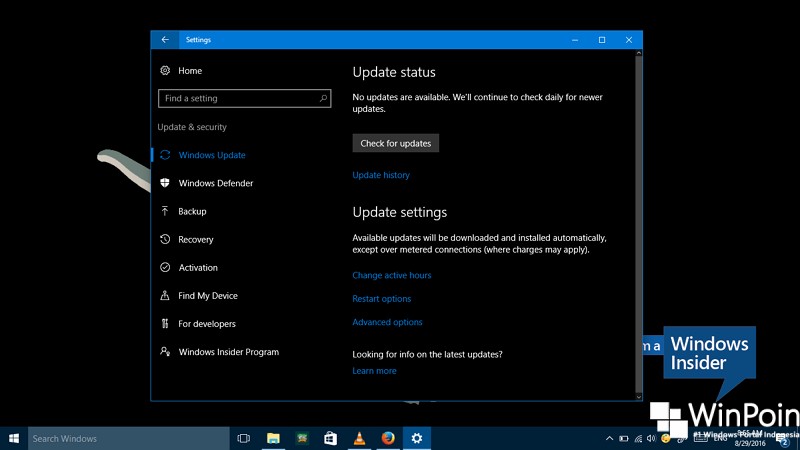Screen dimensions: 800x450
Task: Show hidden system tray icons
Action: (x=609, y=438)
